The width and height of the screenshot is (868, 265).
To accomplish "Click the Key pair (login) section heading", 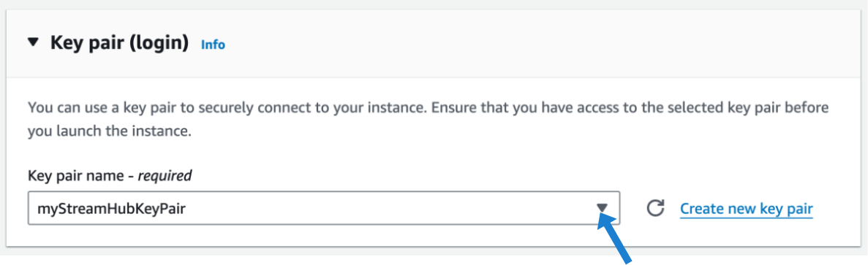I will point(120,42).
